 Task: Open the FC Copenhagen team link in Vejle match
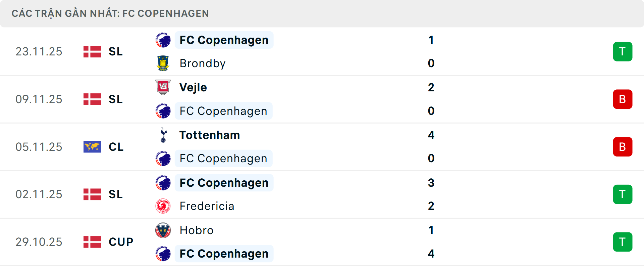coord(223,111)
